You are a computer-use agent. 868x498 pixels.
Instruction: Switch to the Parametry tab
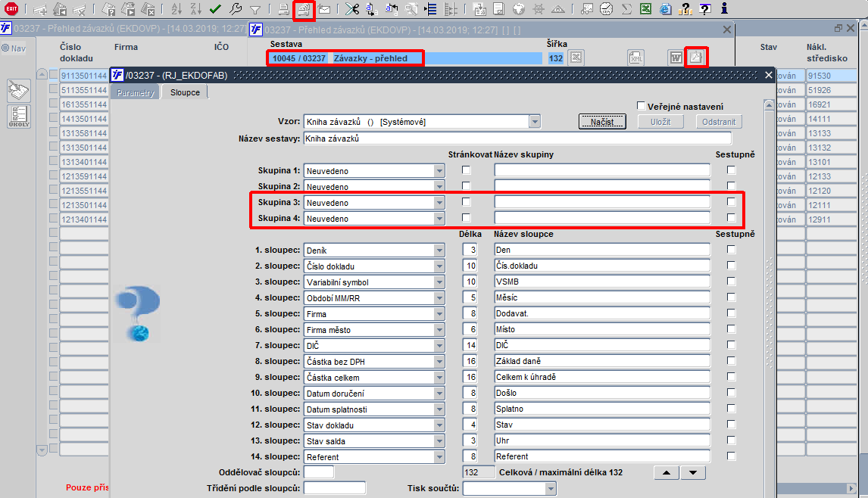coord(136,92)
